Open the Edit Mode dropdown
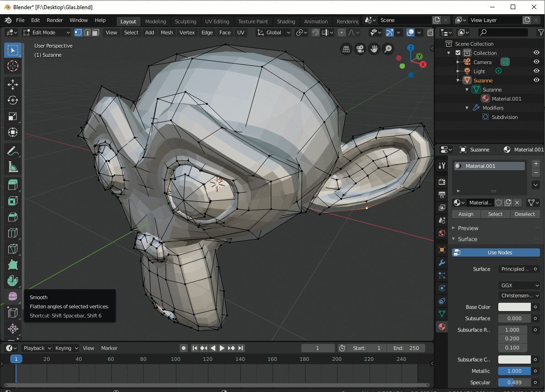Screen dimensions: 545x392 click(46, 32)
